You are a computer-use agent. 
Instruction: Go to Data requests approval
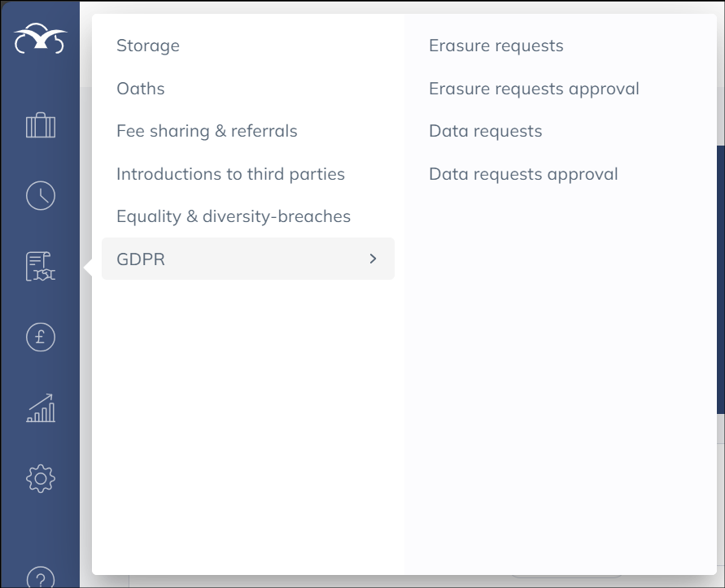coord(523,174)
